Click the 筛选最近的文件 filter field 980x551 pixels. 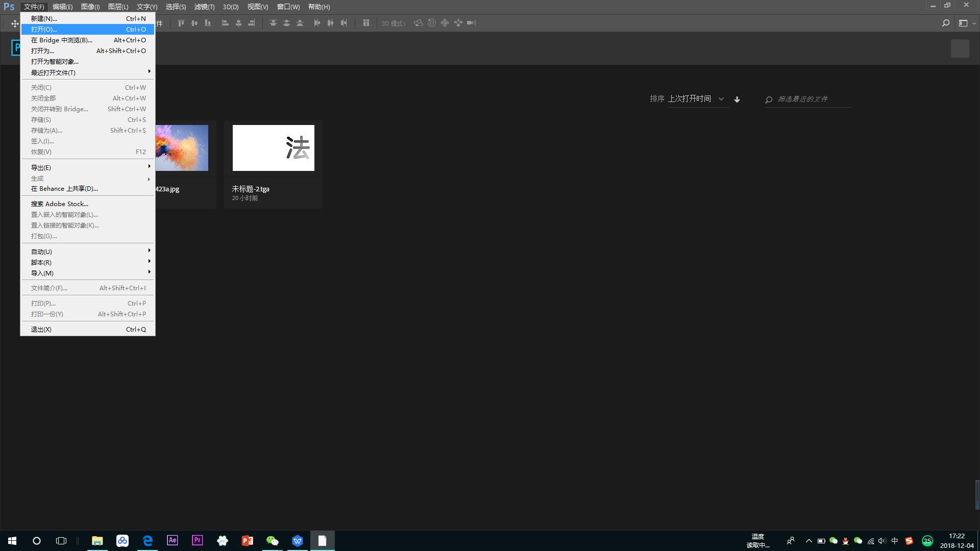pos(812,99)
